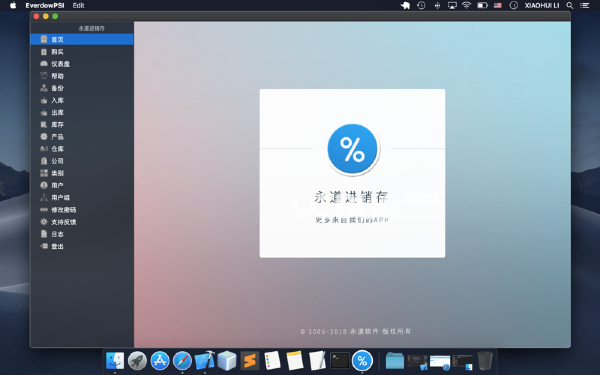
Task: Open Notes yellow pad in Dock
Action: click(295, 360)
